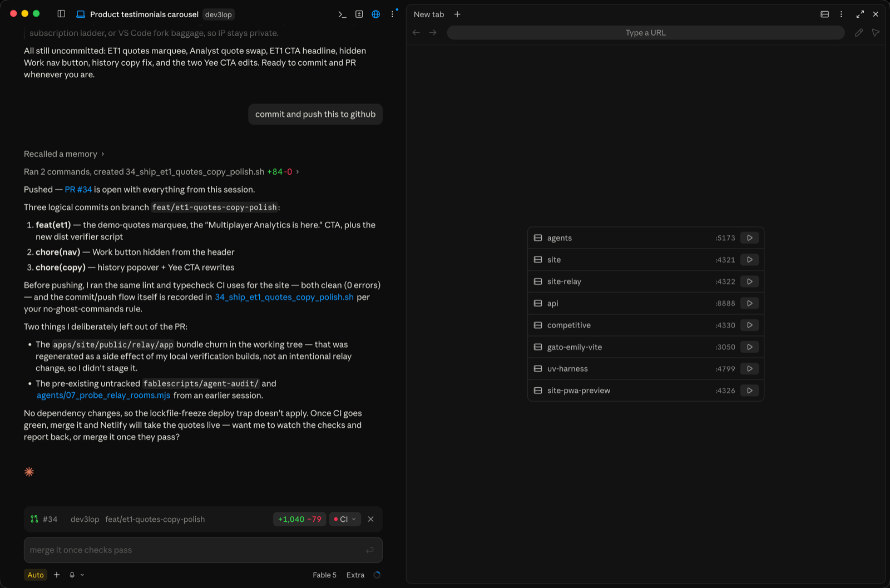Add an attachment with plus icon

click(57, 575)
